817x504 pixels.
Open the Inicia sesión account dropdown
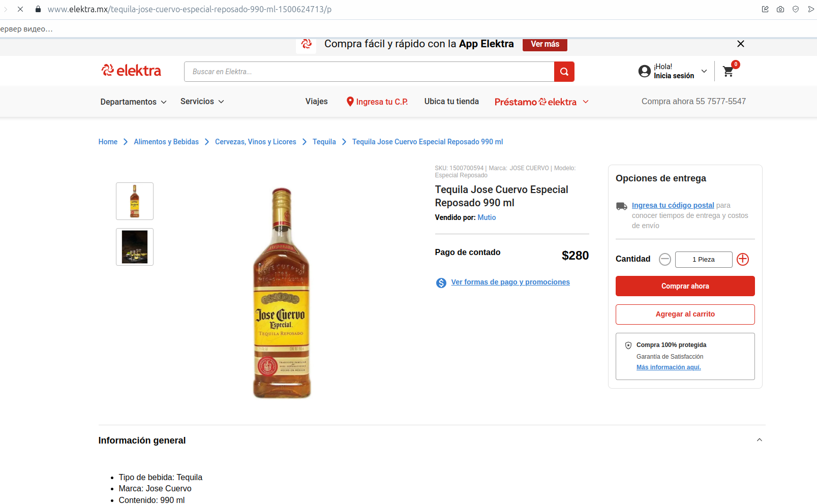point(704,71)
